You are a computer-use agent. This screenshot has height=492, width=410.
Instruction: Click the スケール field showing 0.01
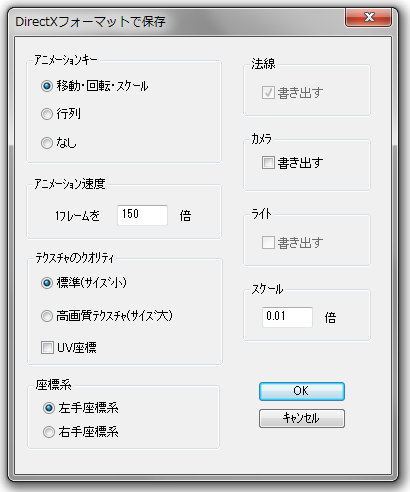pos(287,317)
